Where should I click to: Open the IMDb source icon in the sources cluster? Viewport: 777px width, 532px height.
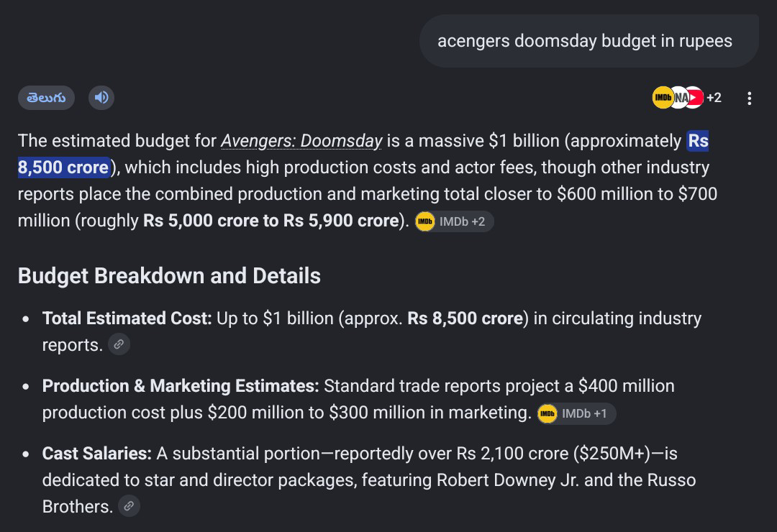click(663, 98)
